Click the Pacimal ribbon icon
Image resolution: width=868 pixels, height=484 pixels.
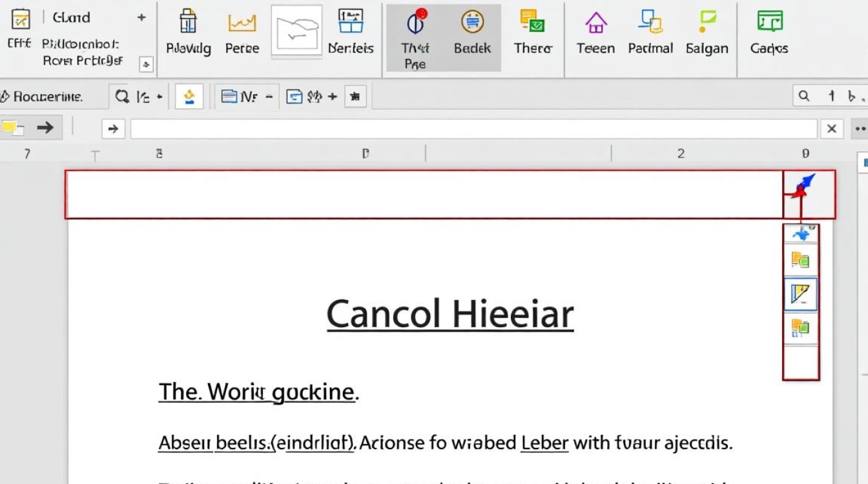point(650,21)
